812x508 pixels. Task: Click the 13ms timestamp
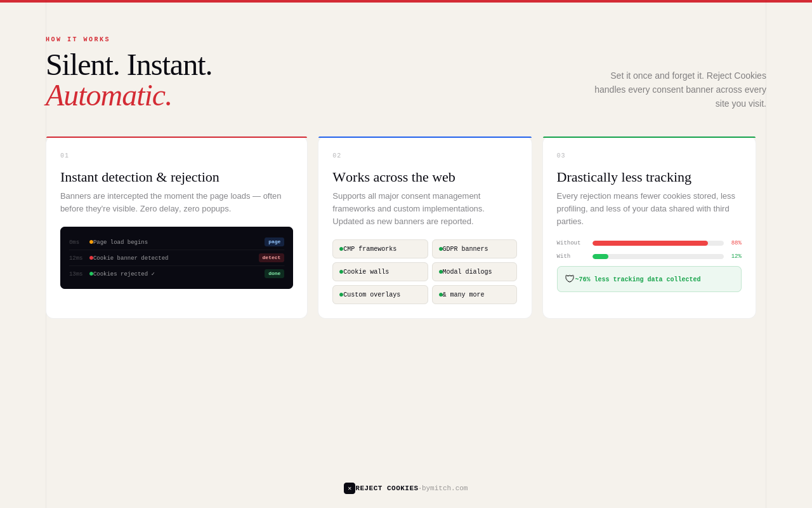[75, 274]
